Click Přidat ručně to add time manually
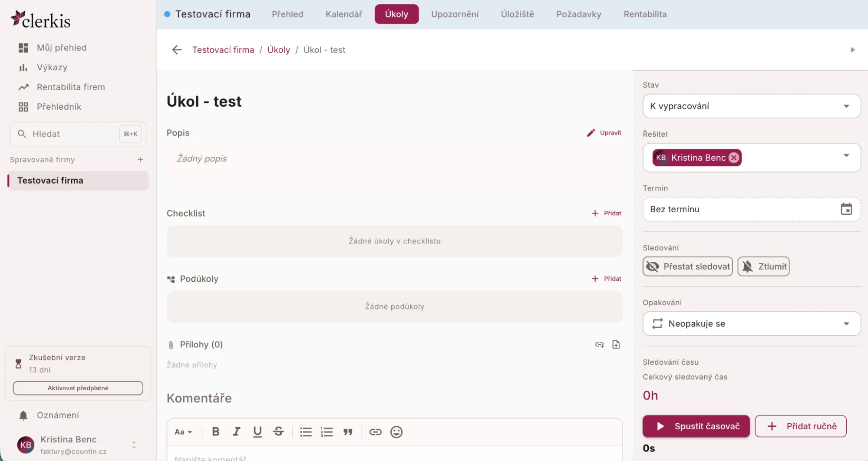 (x=801, y=426)
